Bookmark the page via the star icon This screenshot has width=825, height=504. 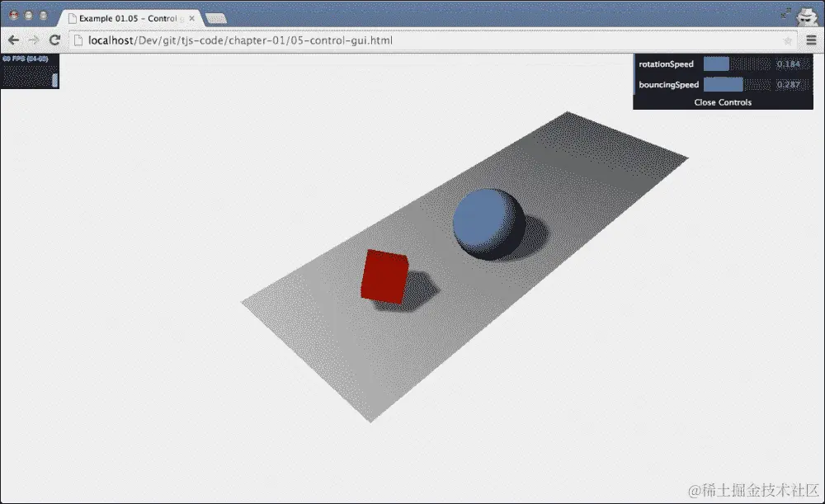point(788,39)
